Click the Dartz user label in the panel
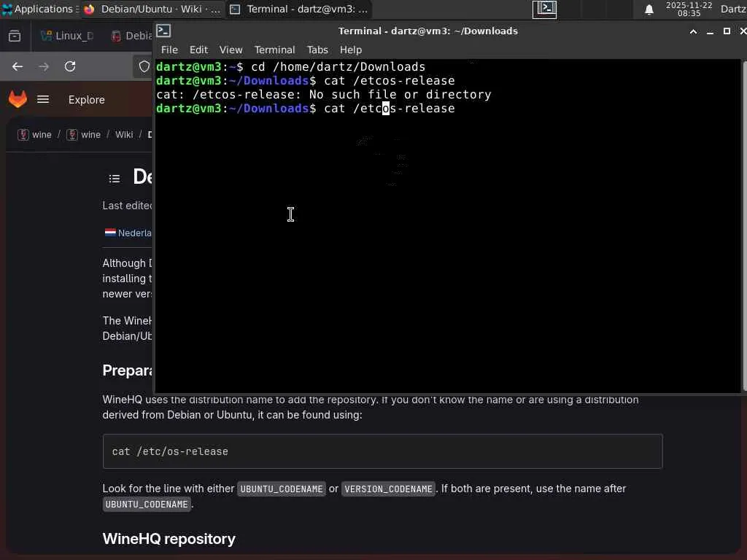Screen dimensions: 747x560 point(733,9)
